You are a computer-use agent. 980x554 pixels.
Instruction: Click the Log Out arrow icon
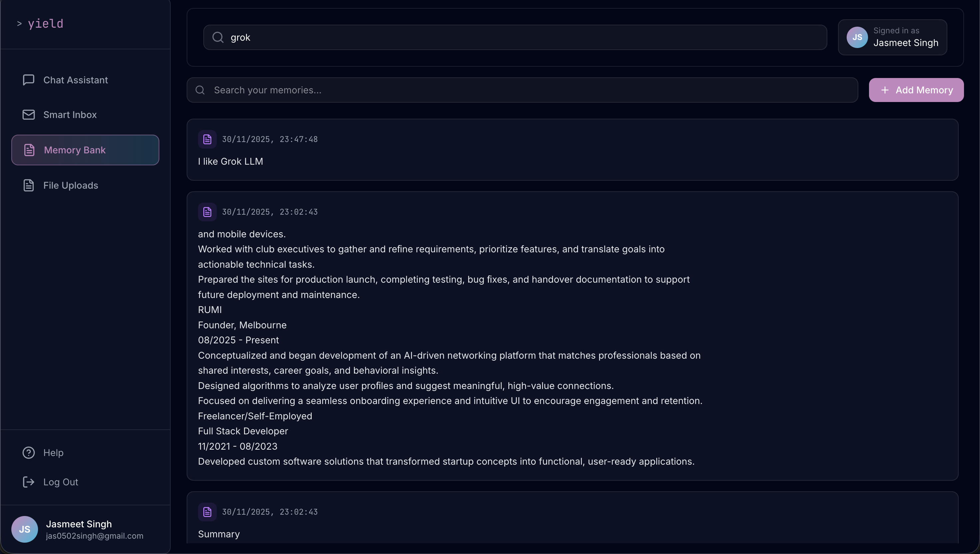pos(29,482)
